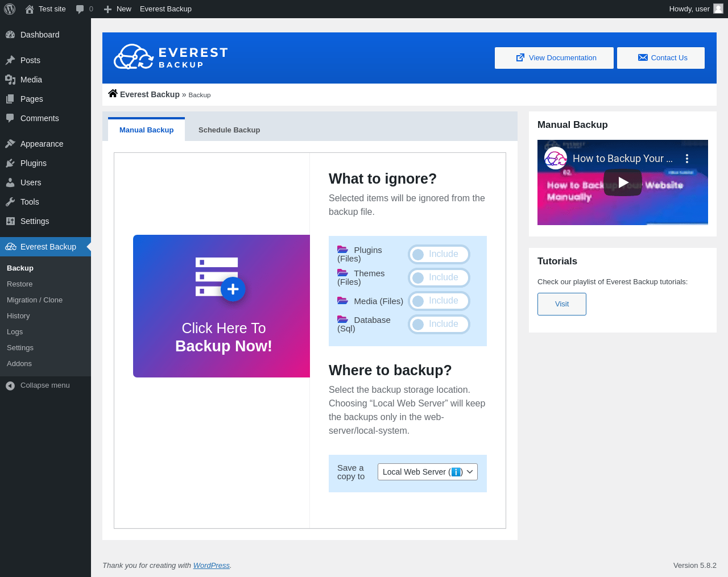Click Everest Backup in the admin bar
The width and height of the screenshot is (728, 577).
point(166,9)
